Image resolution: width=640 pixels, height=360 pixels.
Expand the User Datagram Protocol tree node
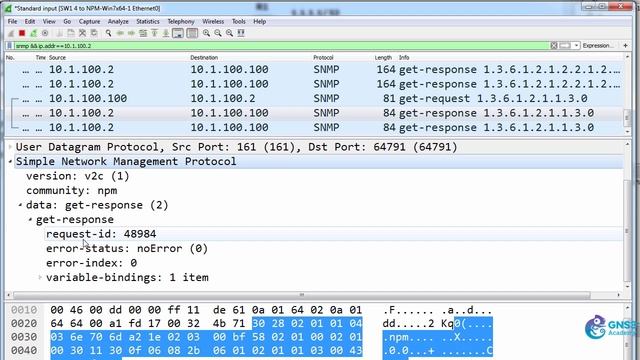click(10, 147)
